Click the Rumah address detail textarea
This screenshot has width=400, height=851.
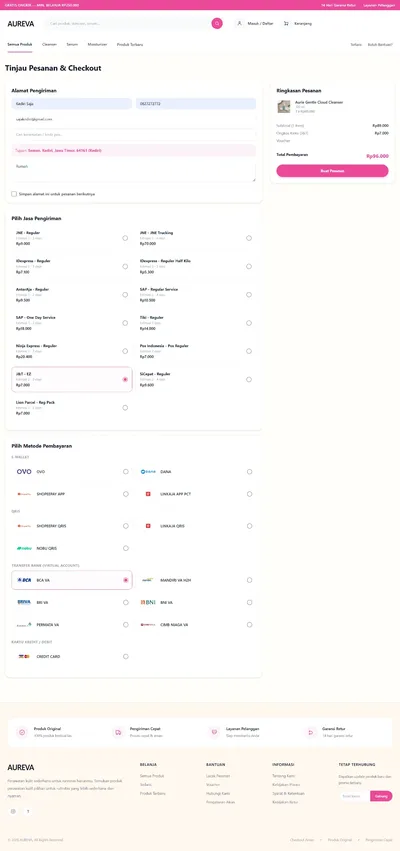coord(134,171)
